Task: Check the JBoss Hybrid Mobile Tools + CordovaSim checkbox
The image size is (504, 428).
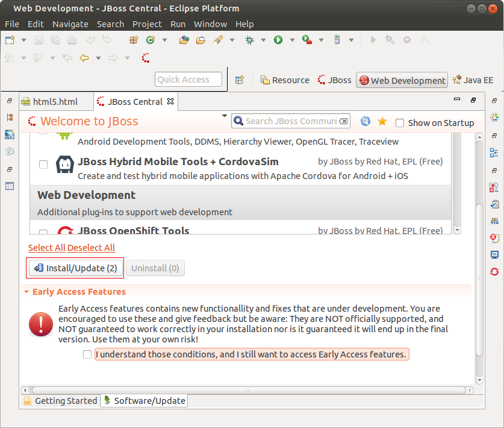Action: pos(43,165)
